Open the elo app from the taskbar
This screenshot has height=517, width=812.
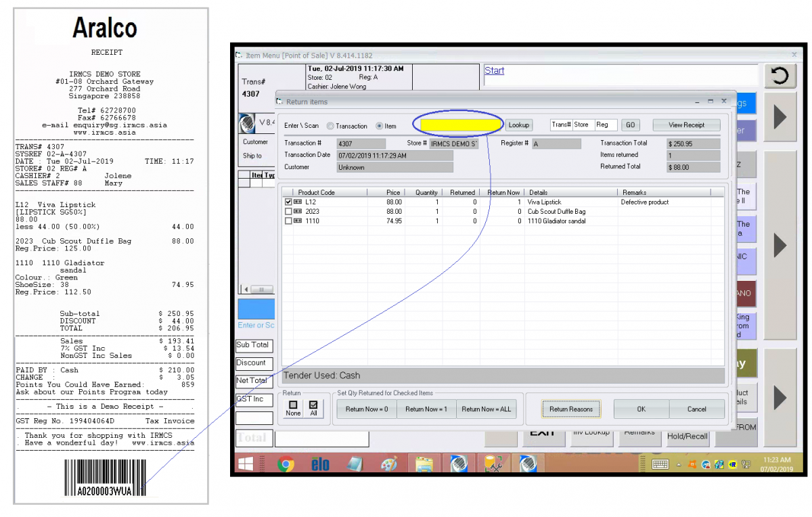click(320, 464)
